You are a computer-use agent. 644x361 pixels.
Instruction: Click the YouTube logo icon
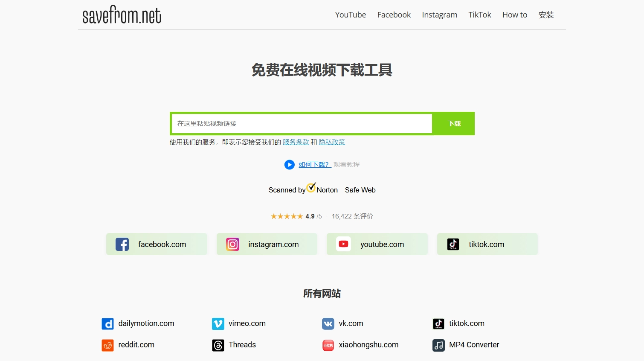pos(343,244)
